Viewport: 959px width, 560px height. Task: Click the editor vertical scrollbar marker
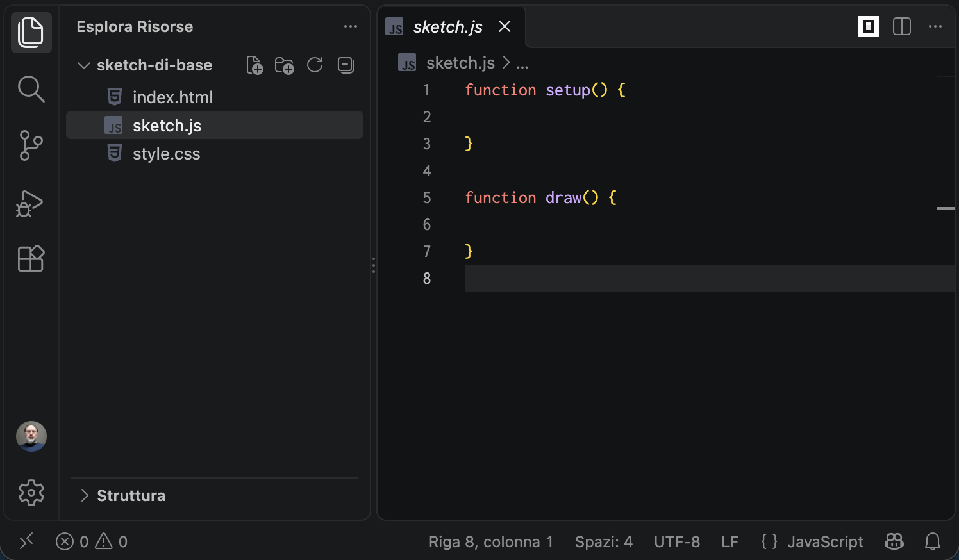[946, 208]
